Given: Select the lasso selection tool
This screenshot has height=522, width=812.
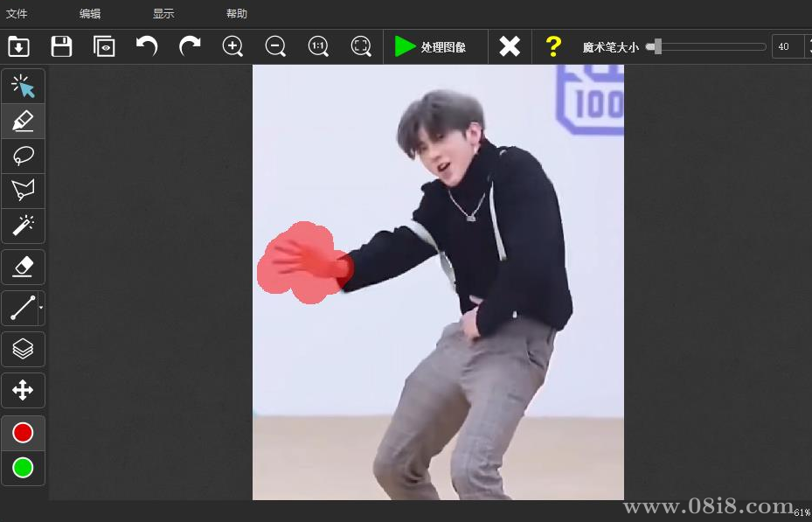Looking at the screenshot, I should pyautogui.click(x=23, y=156).
